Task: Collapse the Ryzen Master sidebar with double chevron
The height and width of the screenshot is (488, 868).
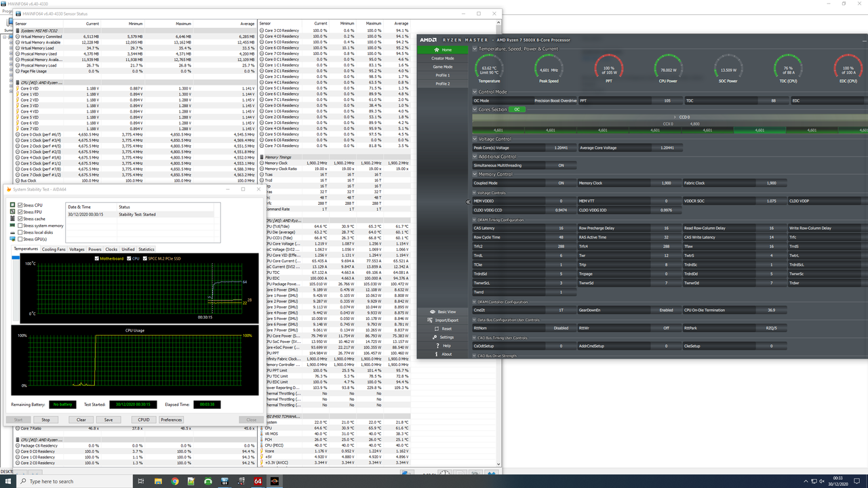Action: (468, 202)
